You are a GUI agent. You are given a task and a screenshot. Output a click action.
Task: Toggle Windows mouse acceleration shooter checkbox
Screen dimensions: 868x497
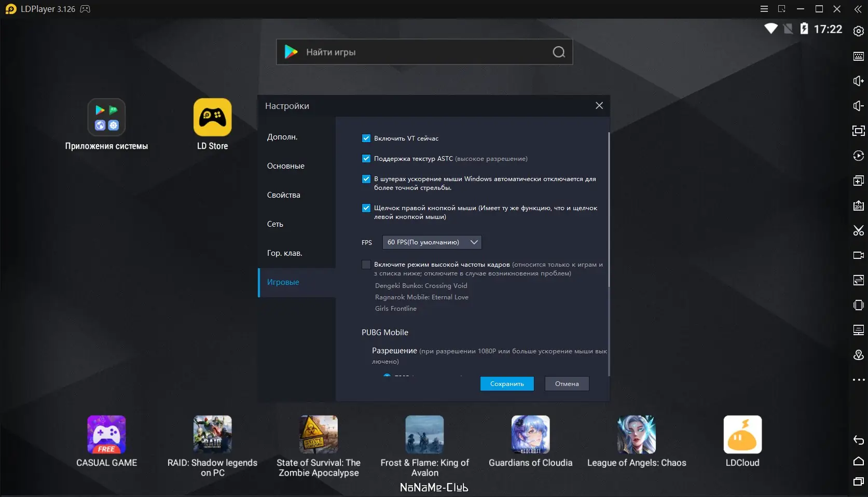(x=366, y=178)
